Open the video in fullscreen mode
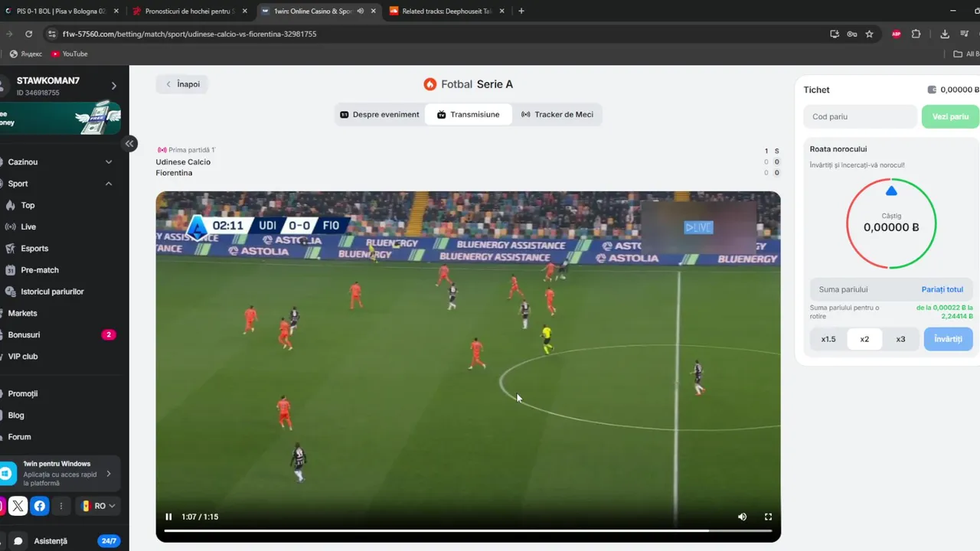The image size is (980, 551). tap(768, 517)
